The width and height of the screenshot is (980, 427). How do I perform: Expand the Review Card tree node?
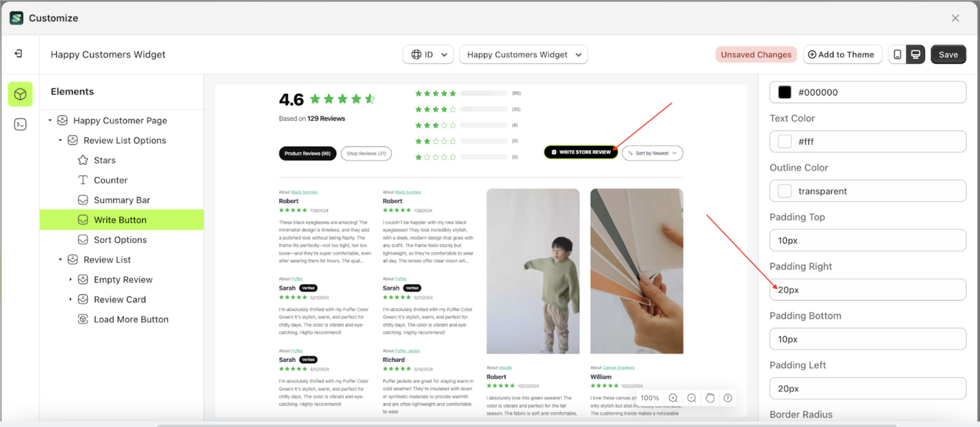click(x=70, y=299)
